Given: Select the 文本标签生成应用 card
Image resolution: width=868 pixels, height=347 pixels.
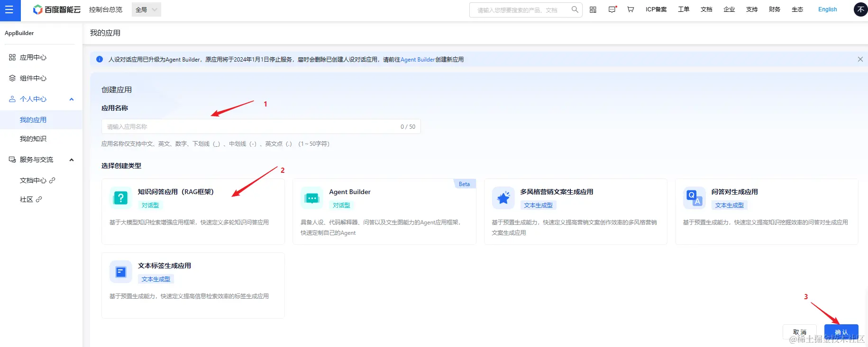Looking at the screenshot, I should (193, 285).
